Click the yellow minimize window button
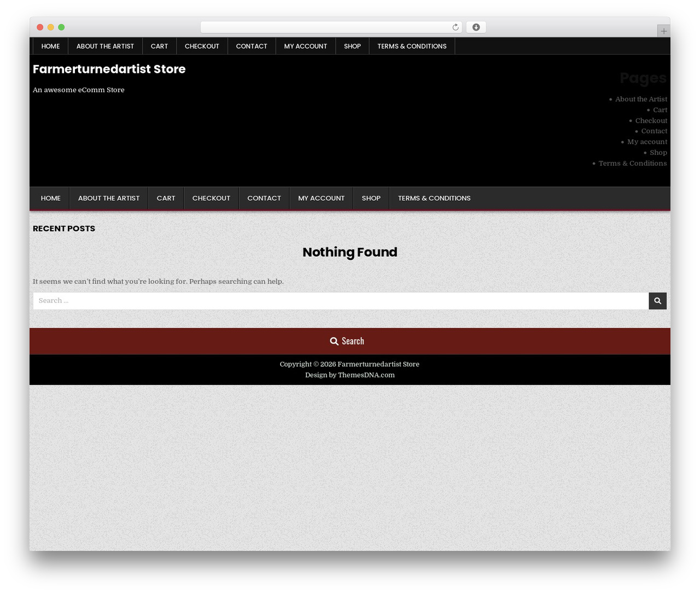The image size is (700, 593). (51, 27)
